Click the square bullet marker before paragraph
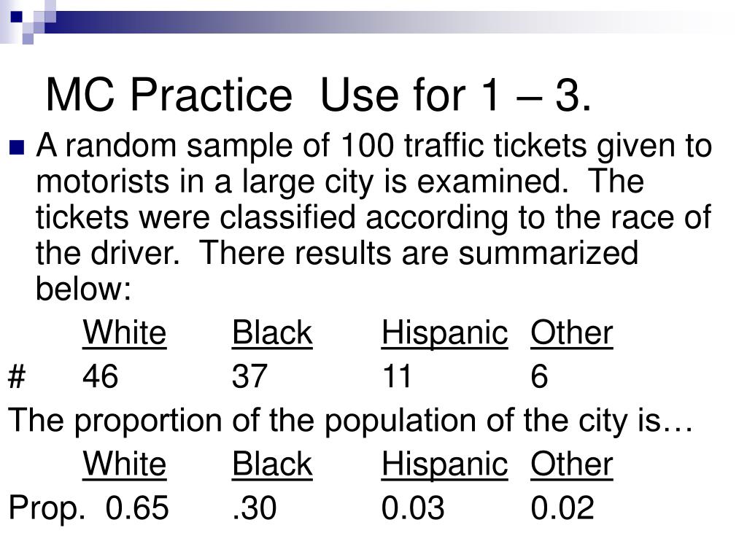The height and width of the screenshot is (560, 747). (16, 147)
